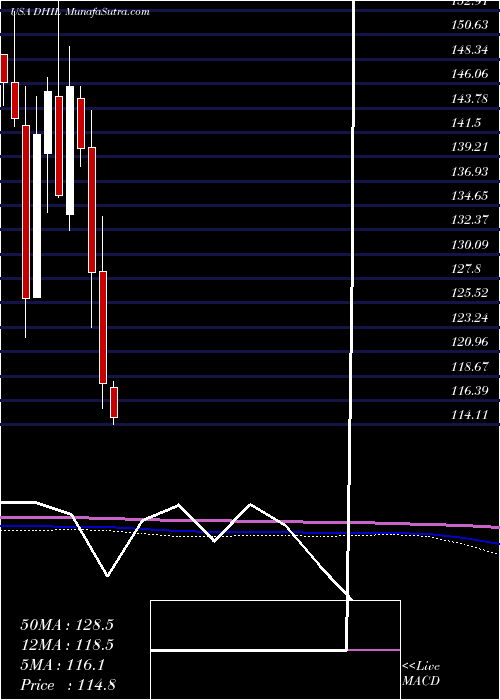This screenshot has height=700, width=500.
Task: Click the long red candle ending near 118.67
Action: (x=103, y=327)
